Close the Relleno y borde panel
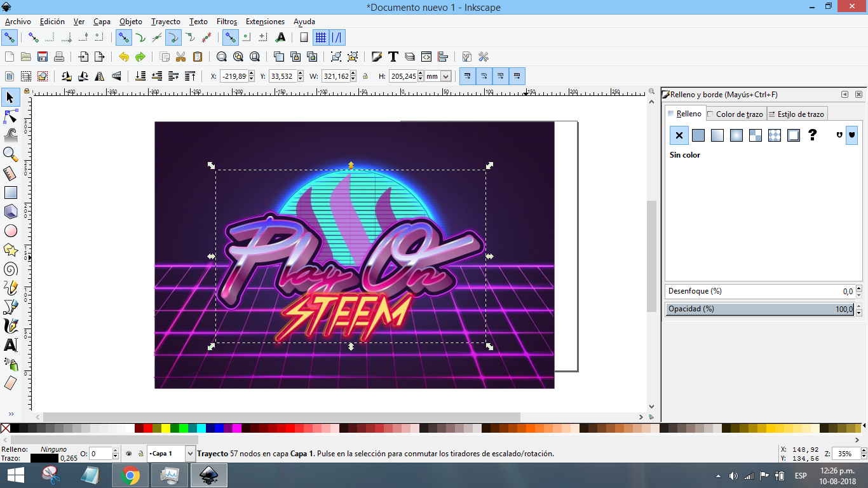The image size is (868, 488). pos(858,95)
